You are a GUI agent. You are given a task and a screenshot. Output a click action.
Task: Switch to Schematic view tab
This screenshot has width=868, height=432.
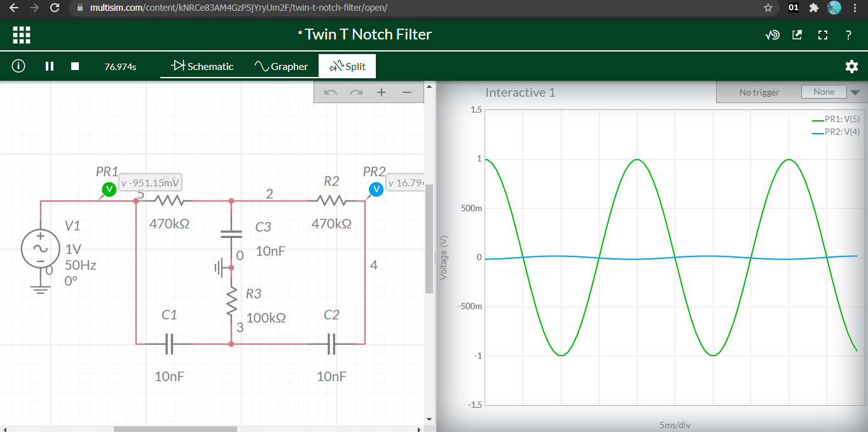pos(203,66)
